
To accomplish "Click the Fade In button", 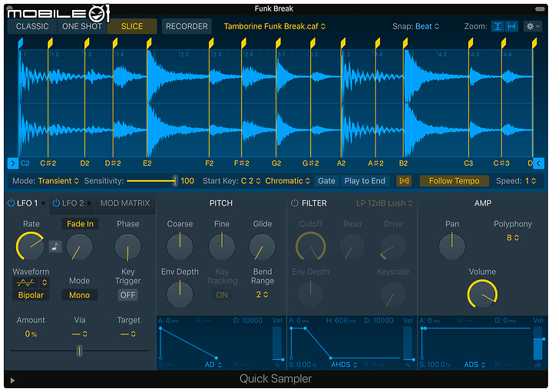I will pos(80,224).
